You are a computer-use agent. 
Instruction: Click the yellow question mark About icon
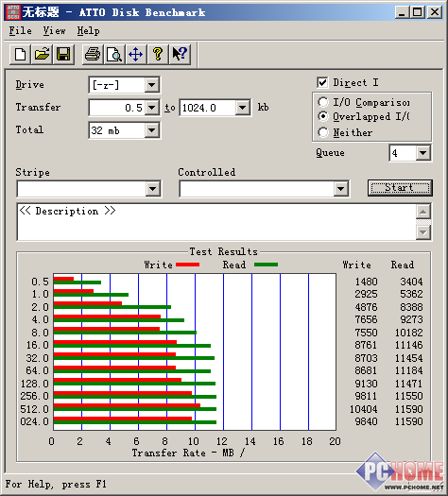pos(158,54)
